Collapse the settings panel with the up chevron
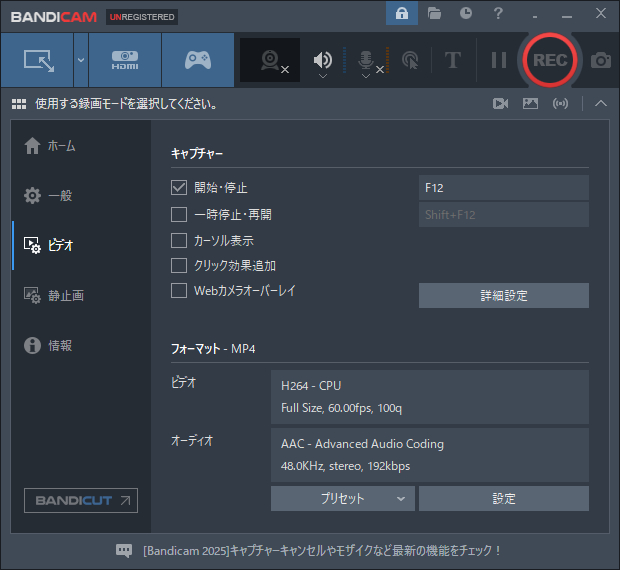 point(601,104)
